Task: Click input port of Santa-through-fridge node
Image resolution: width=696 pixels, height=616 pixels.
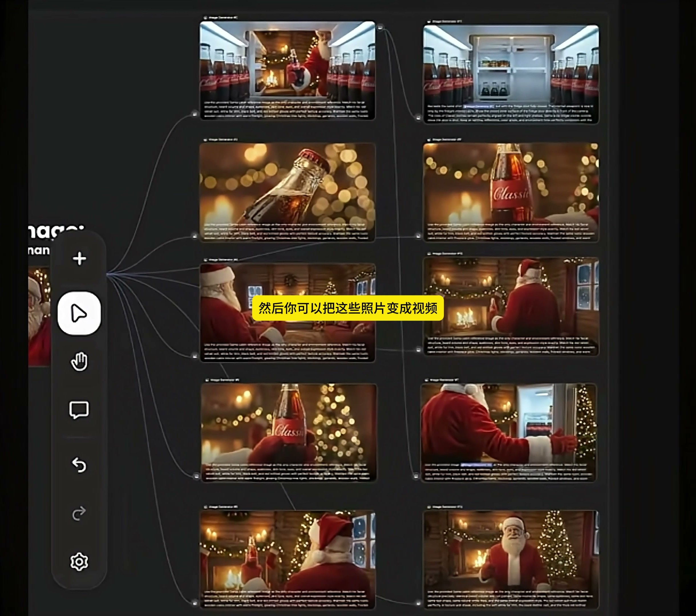Action: pyautogui.click(x=195, y=114)
